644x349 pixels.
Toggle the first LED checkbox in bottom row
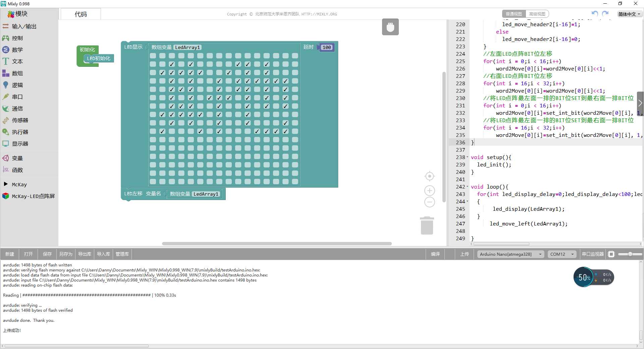click(x=153, y=182)
